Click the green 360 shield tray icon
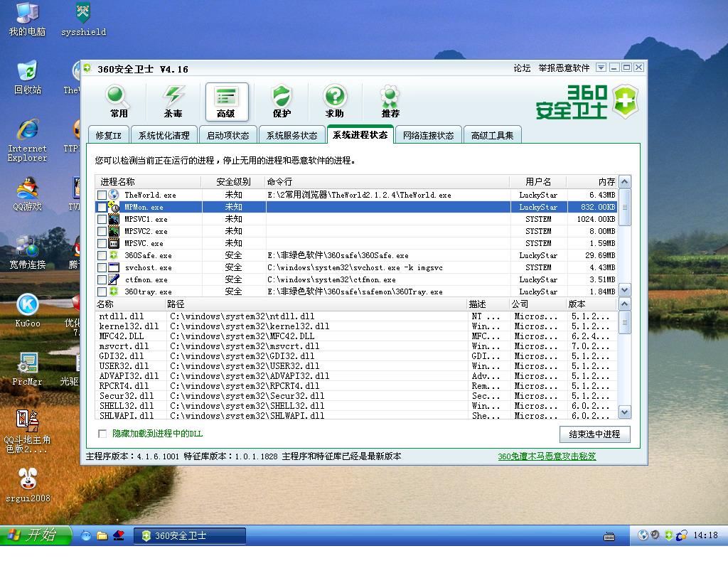 tap(668, 535)
